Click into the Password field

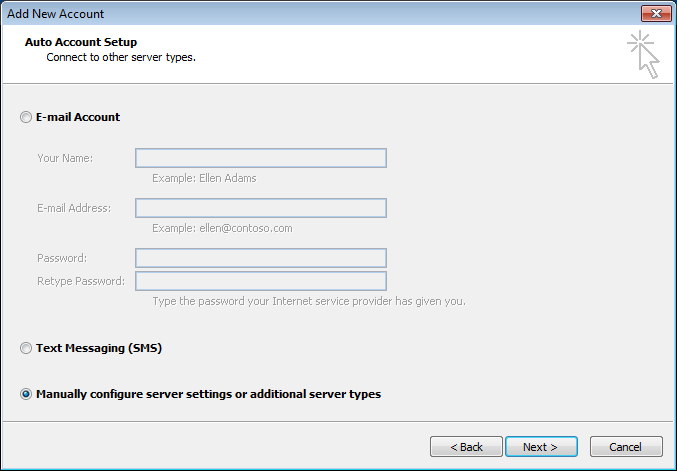[x=260, y=258]
